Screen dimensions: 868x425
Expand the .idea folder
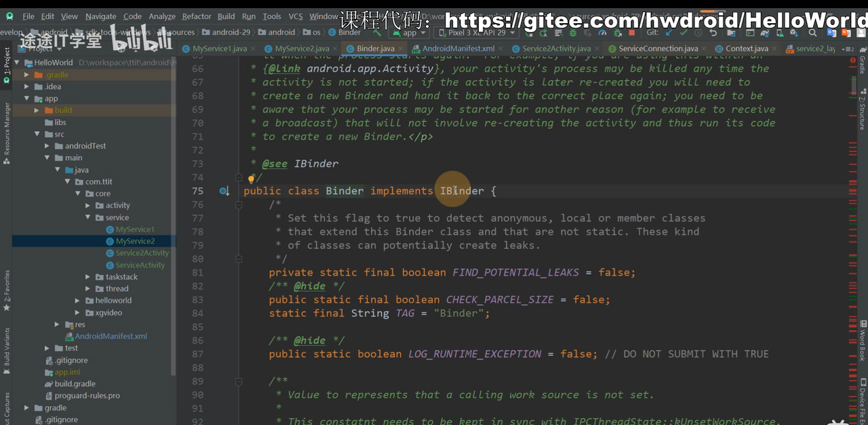[x=27, y=86]
